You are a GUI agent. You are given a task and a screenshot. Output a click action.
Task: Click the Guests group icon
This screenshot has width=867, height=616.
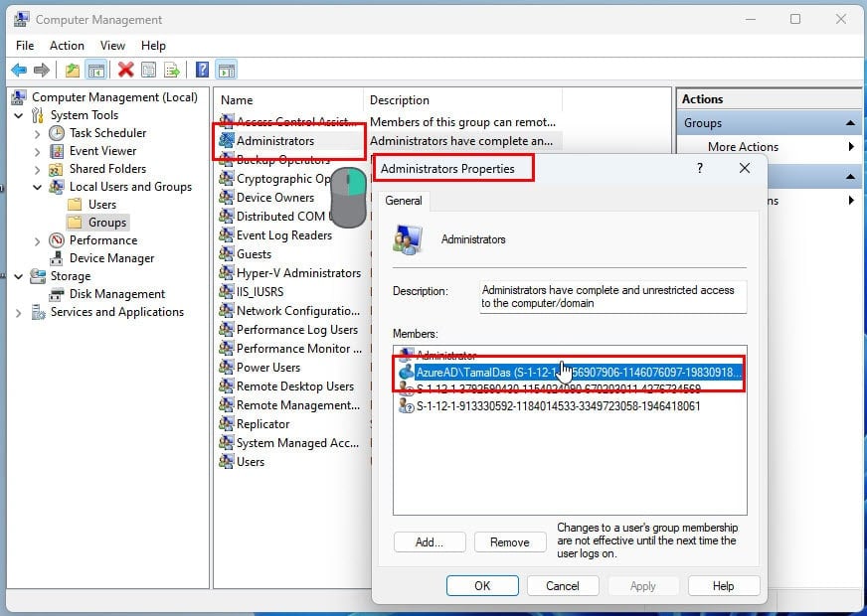[x=226, y=254]
